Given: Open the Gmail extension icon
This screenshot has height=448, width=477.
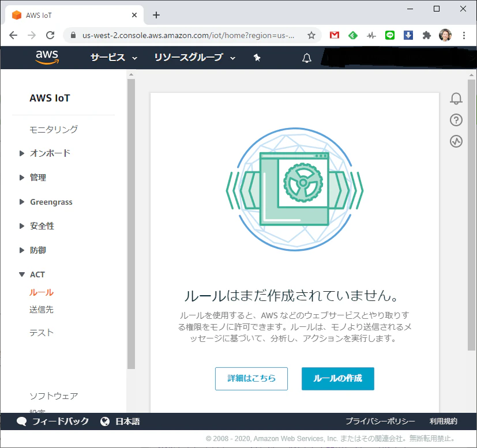Looking at the screenshot, I should 335,35.
